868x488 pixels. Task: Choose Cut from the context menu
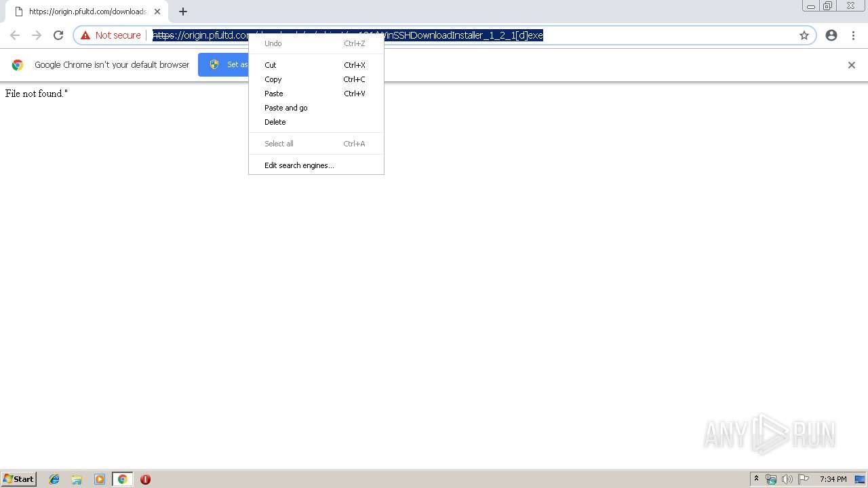point(316,65)
